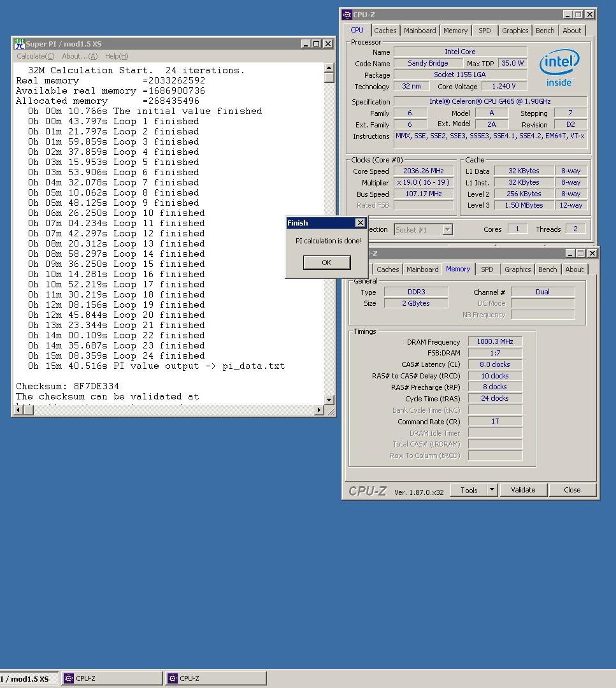Open SPD tab in top CPU-Z window
The width and height of the screenshot is (616, 688).
pyautogui.click(x=485, y=31)
